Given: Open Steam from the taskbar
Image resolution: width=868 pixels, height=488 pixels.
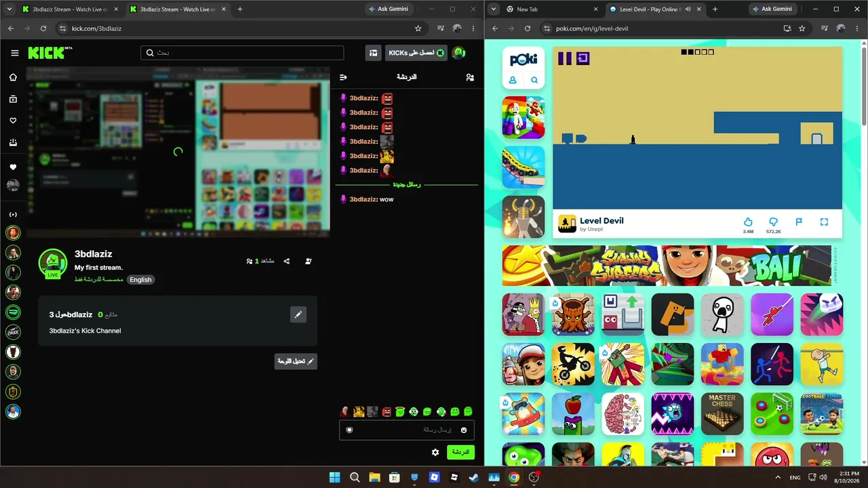Looking at the screenshot, I should click(x=474, y=477).
